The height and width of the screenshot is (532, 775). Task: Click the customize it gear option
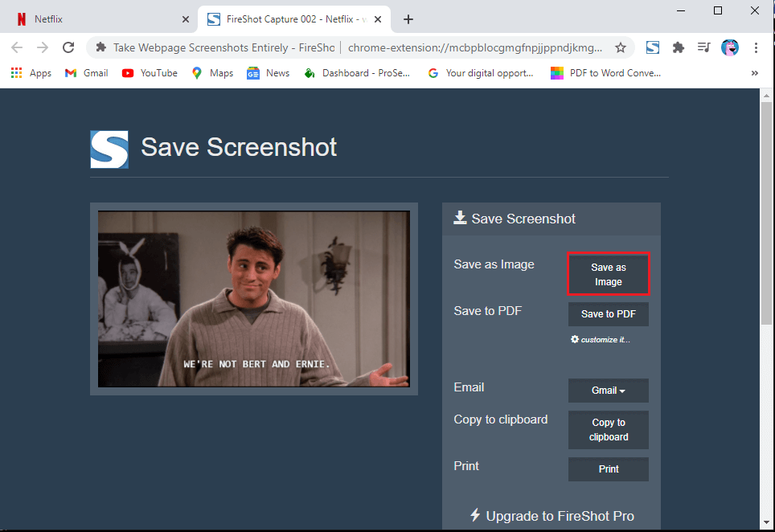tap(601, 339)
